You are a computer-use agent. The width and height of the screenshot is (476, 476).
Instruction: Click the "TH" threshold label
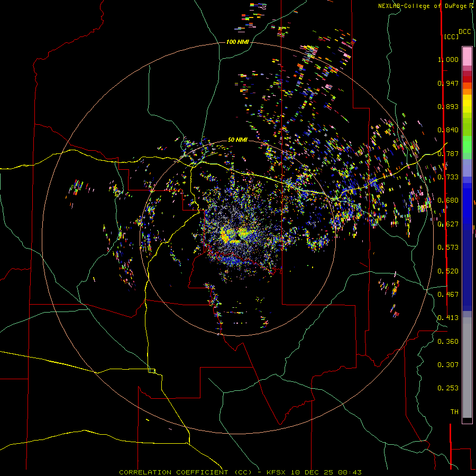[x=454, y=412]
